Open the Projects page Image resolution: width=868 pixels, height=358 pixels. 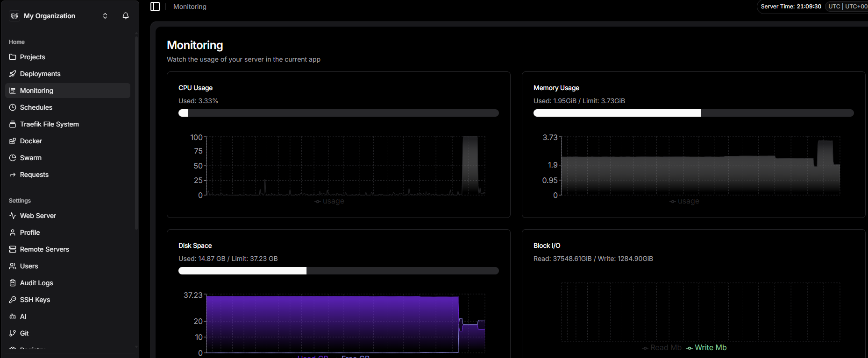click(68, 57)
